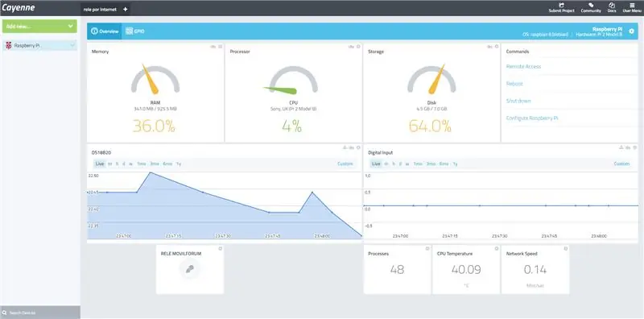Open RELE MOVILFORUM widget settings gear

click(220, 248)
